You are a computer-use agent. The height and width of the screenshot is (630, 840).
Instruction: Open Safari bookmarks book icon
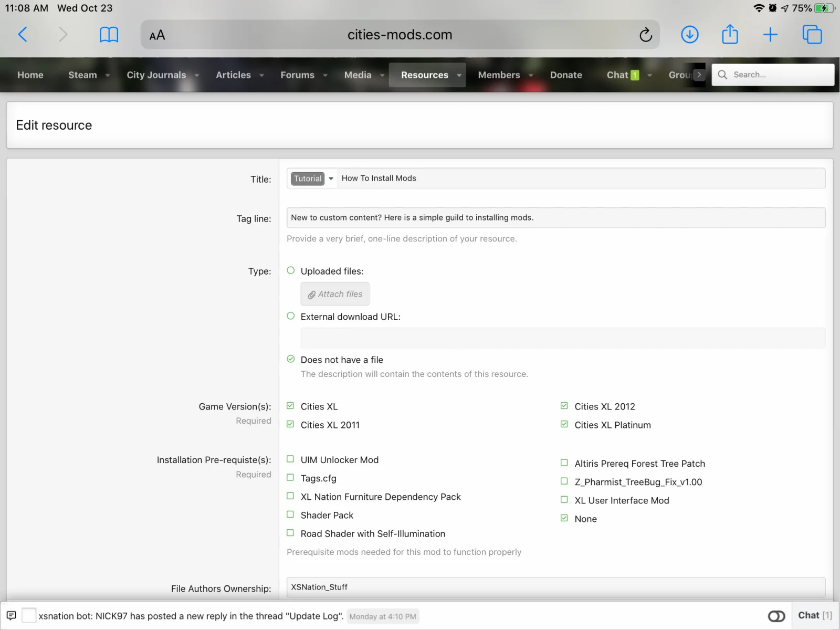click(109, 35)
